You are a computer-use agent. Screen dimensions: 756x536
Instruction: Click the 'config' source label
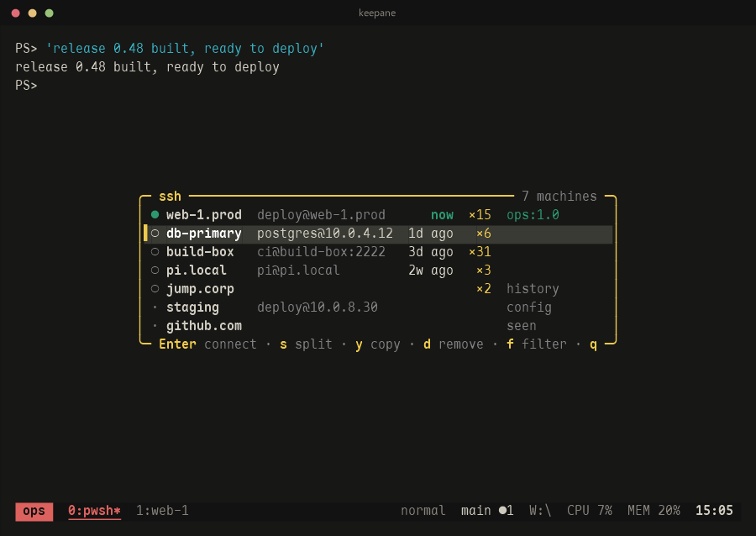pyautogui.click(x=529, y=307)
